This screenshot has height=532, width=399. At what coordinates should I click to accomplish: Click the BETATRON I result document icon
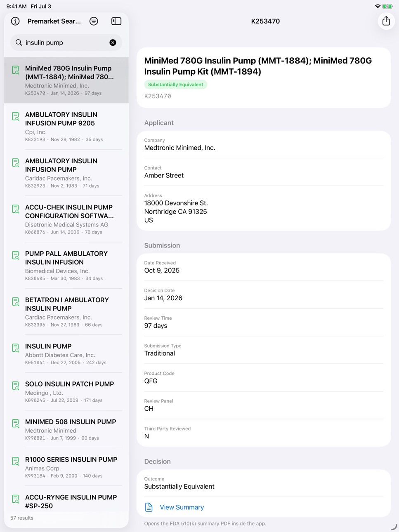pos(16,301)
